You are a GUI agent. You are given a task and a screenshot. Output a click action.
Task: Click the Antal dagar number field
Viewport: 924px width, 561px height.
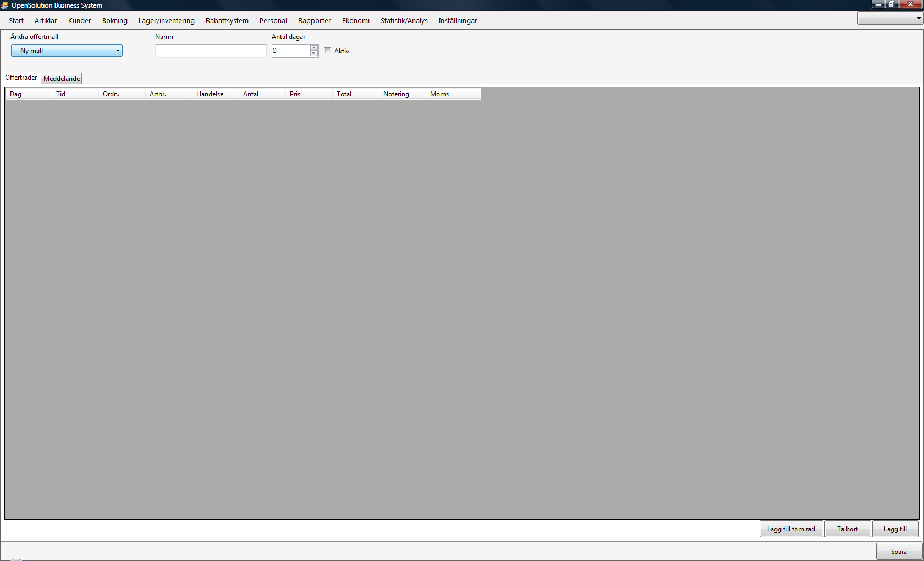290,51
